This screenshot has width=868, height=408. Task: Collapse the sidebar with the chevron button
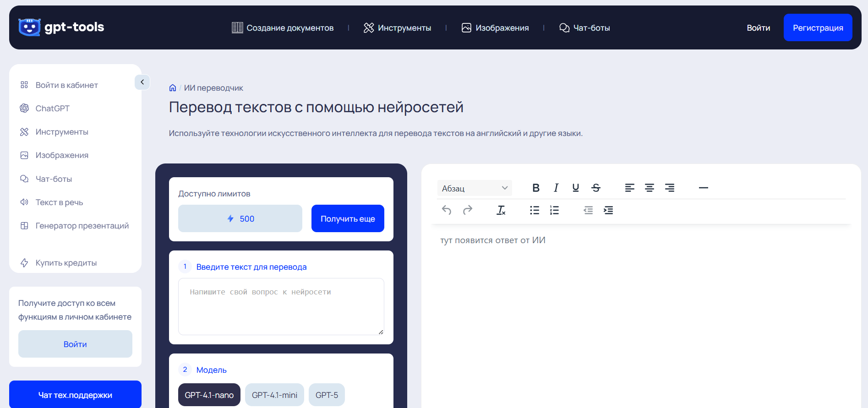click(142, 82)
